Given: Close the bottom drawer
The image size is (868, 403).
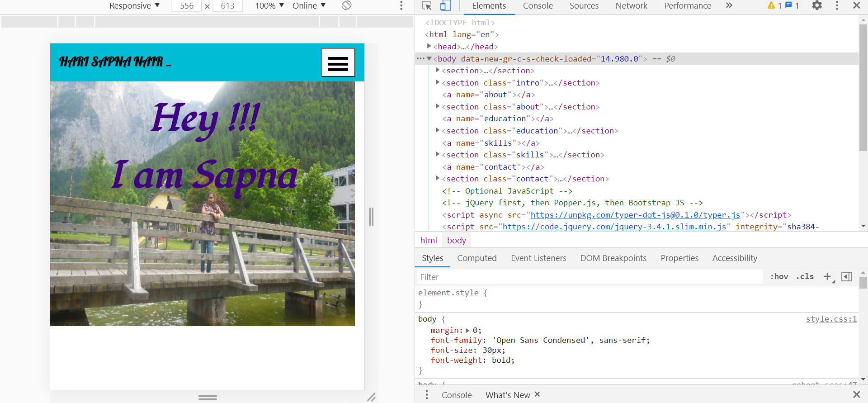Looking at the screenshot, I should (856, 394).
